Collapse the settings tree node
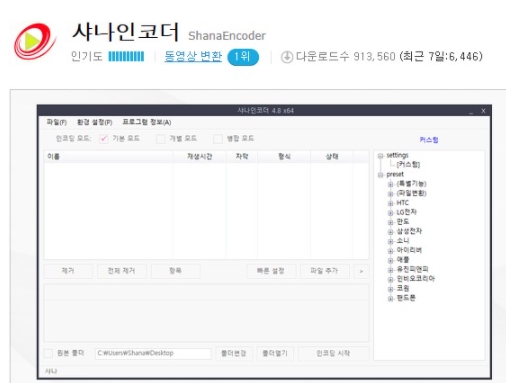Viewport: 506px width, 383px height. [x=380, y=156]
